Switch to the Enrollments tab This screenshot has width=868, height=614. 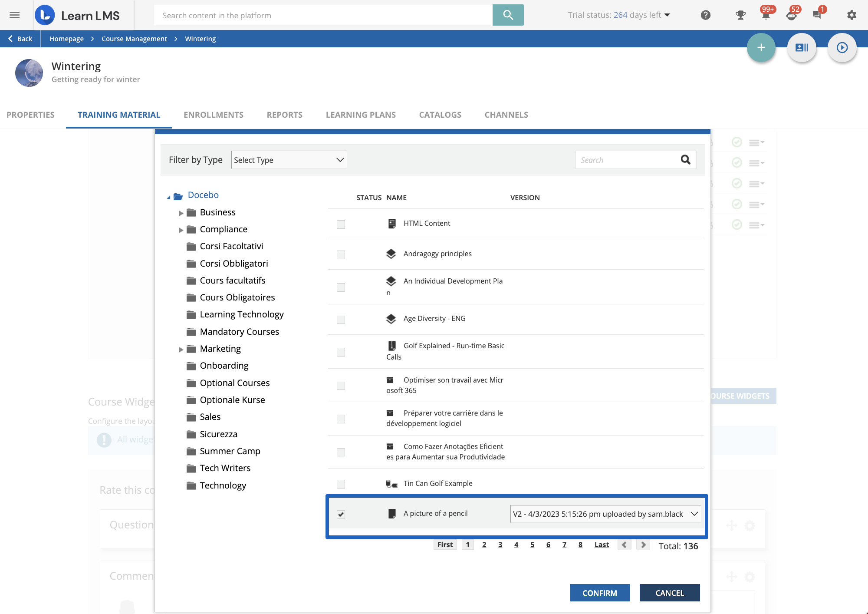point(214,115)
